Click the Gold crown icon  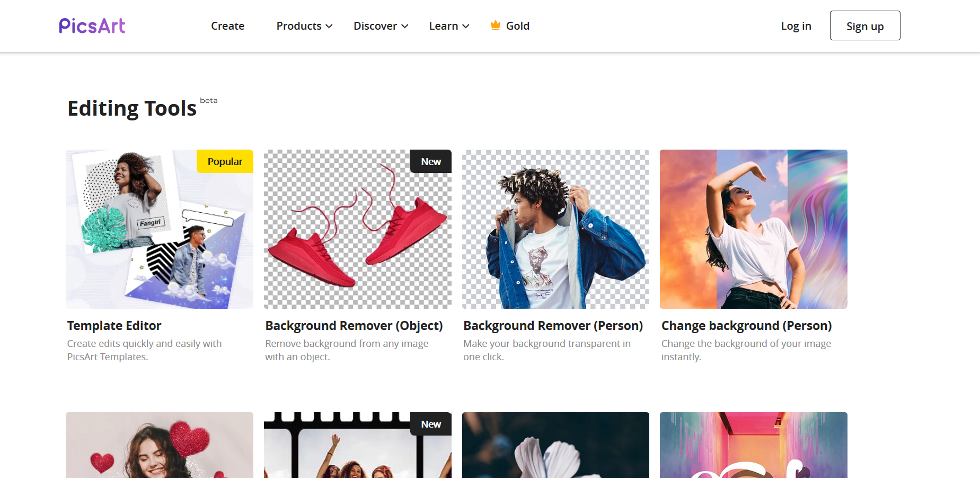point(496,25)
